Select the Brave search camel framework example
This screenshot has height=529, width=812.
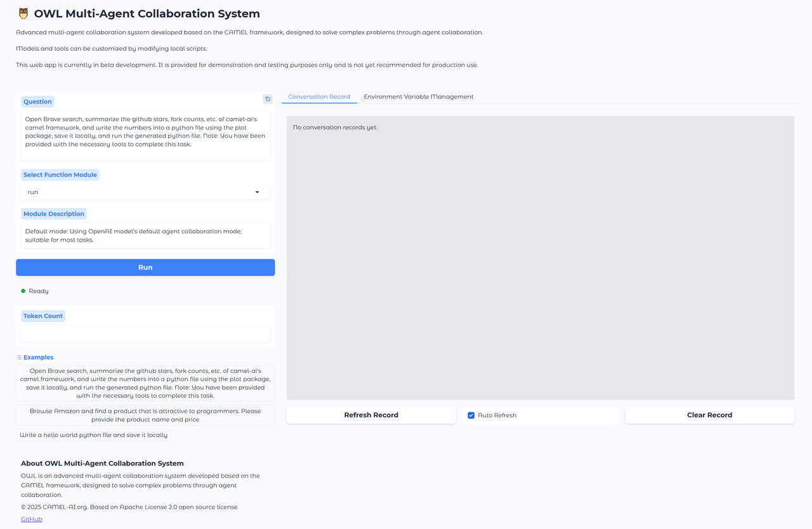pos(145,383)
